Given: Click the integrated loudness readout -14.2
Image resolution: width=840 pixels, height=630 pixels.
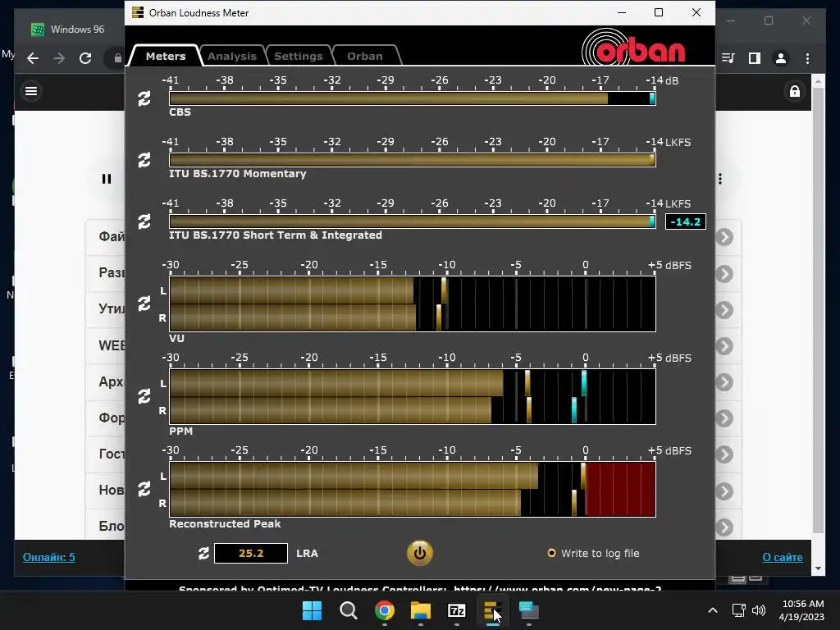Looking at the screenshot, I should (685, 221).
